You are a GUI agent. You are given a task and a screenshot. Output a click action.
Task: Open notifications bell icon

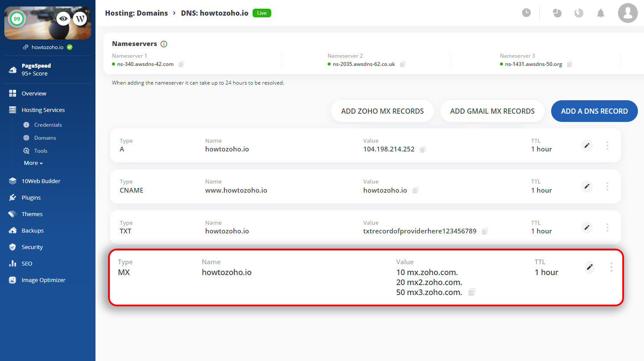(x=601, y=13)
